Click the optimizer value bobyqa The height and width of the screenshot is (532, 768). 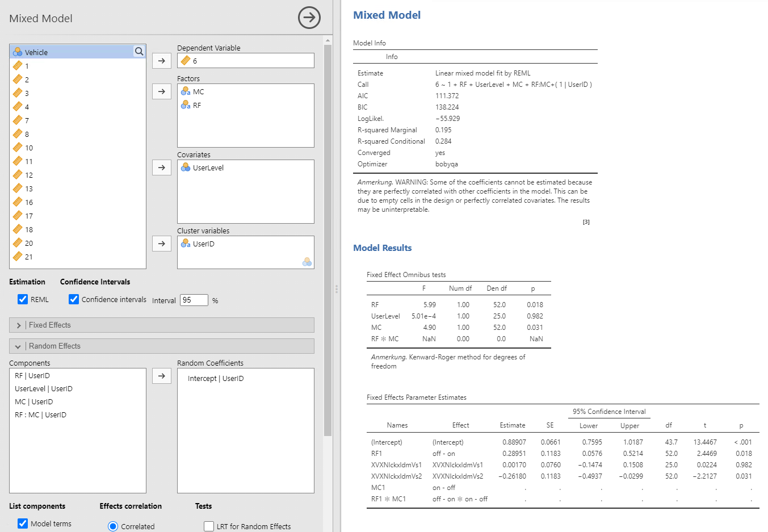(447, 164)
